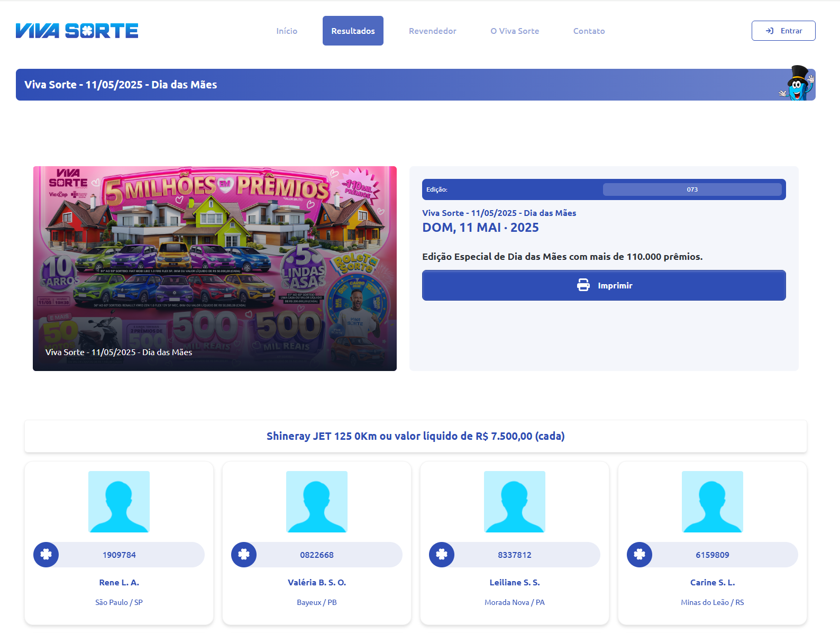Click winner name Rene L. A.

[x=119, y=582]
